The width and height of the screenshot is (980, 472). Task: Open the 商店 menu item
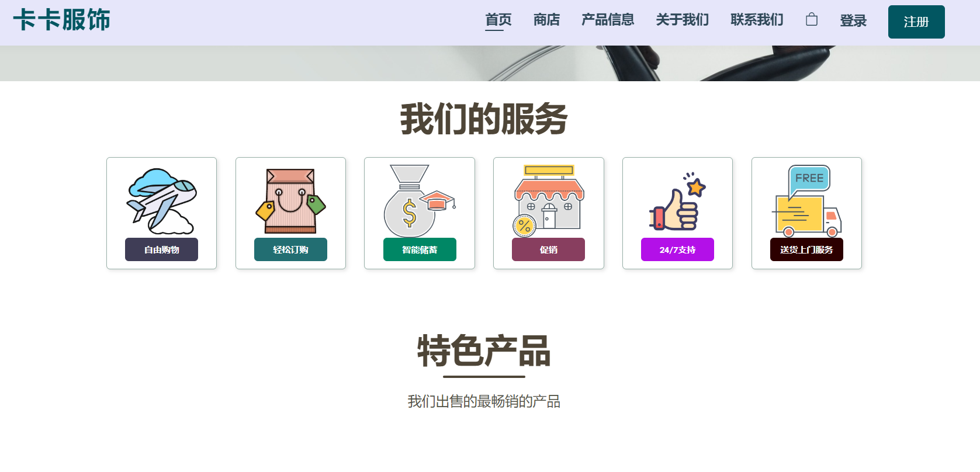point(546,20)
